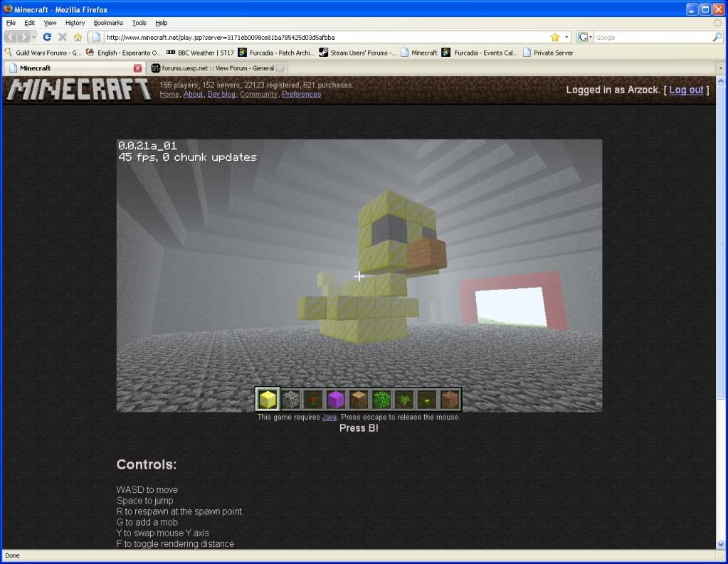Screen dimensions: 728x564
Task: Follow the About link
Action: pyautogui.click(x=193, y=94)
